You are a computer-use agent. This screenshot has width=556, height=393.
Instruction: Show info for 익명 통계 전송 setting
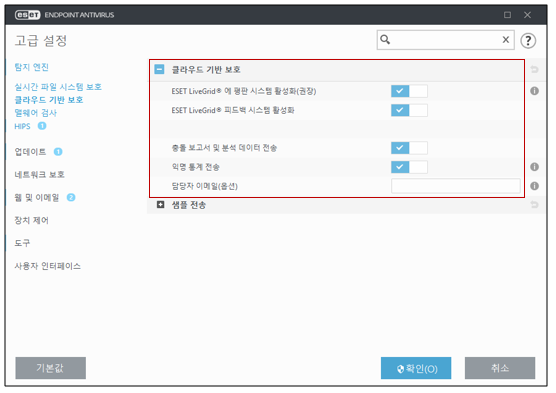coord(534,167)
